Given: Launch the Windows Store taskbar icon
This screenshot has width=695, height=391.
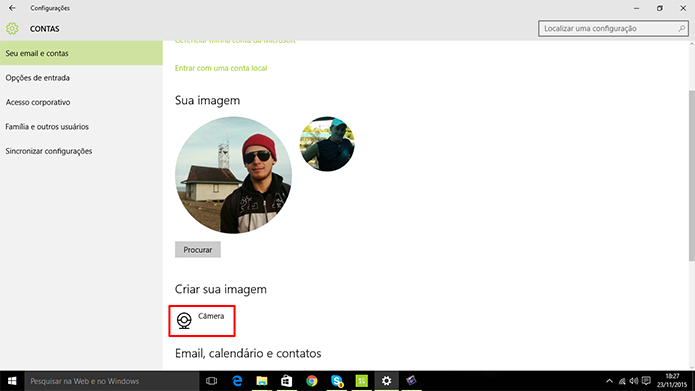Looking at the screenshot, I should (287, 381).
